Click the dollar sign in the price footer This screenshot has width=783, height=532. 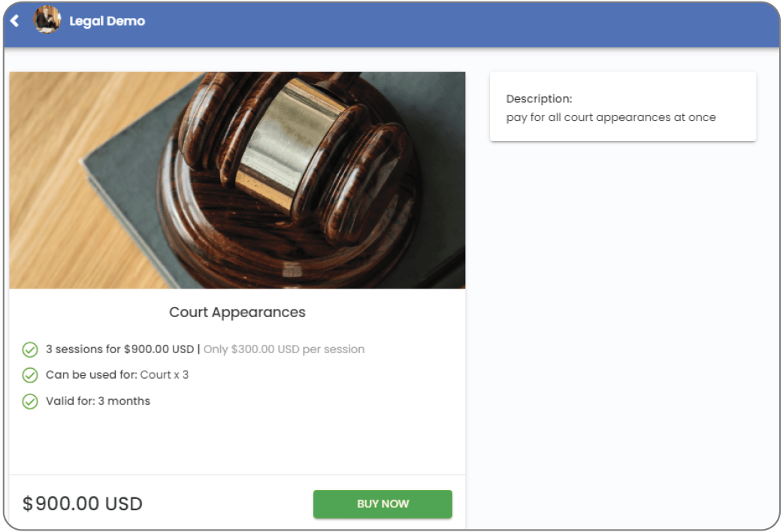(28, 503)
